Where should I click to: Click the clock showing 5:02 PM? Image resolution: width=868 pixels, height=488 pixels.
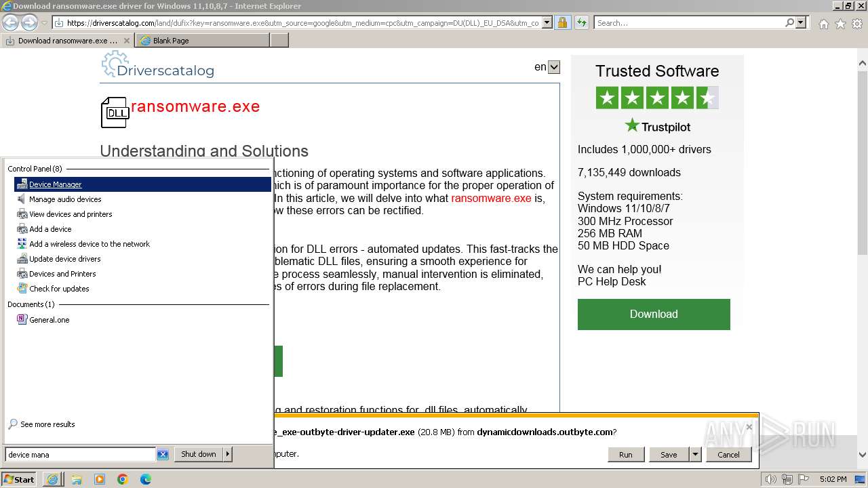[x=833, y=479]
